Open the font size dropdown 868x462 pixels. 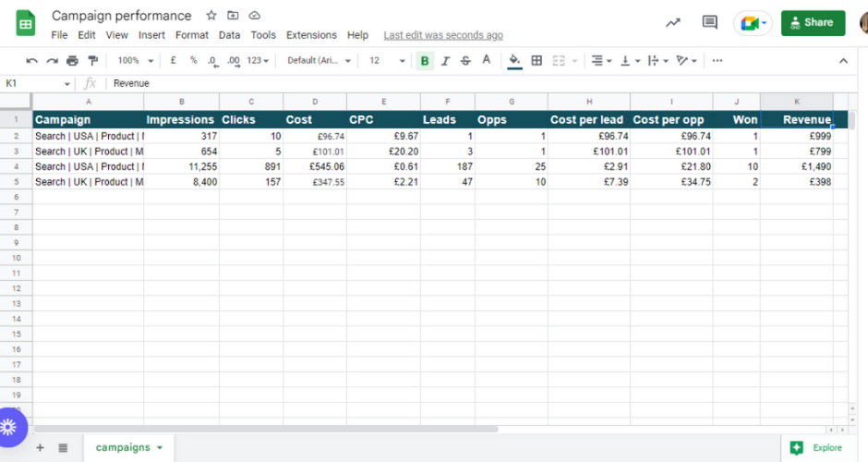pyautogui.click(x=388, y=61)
